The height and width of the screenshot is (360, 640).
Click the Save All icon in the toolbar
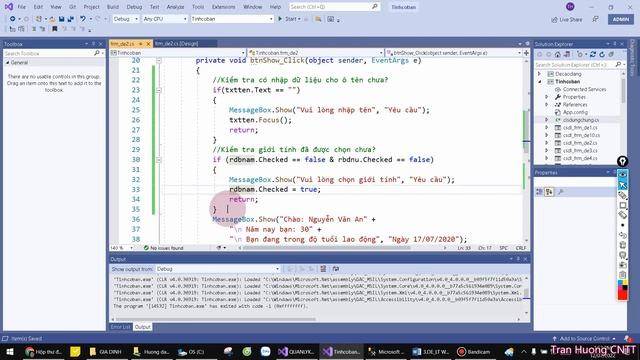[x=71, y=19]
